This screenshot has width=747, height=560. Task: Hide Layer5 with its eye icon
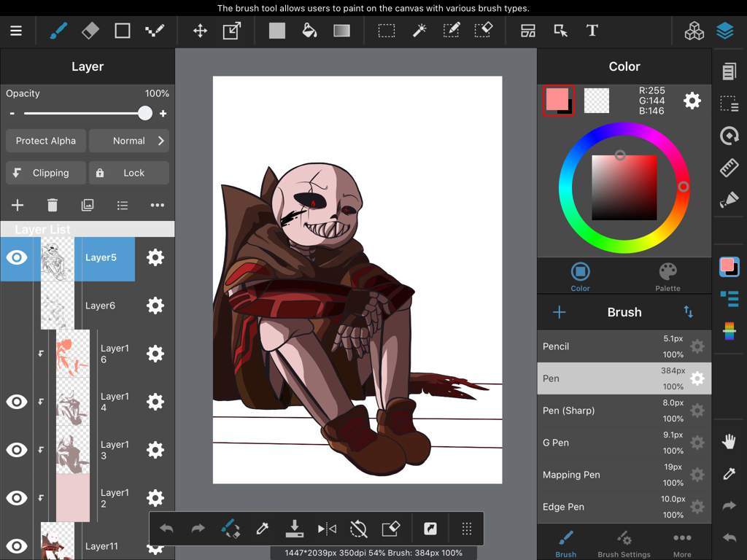click(x=17, y=257)
